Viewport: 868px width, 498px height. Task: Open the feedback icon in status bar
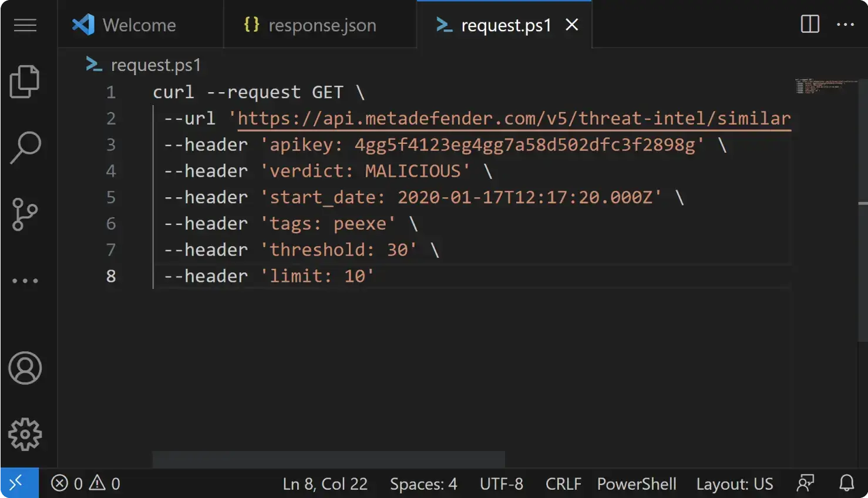tap(805, 483)
